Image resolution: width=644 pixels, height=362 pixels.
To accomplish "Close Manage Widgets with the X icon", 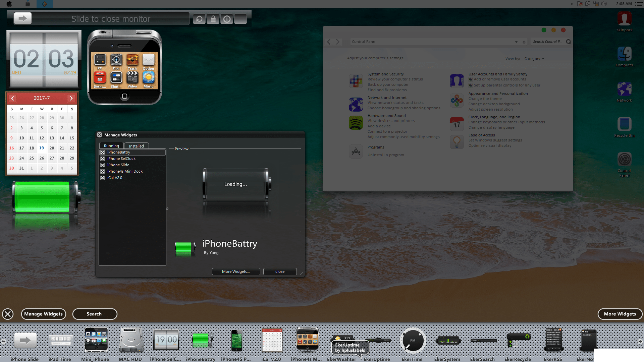I will click(x=99, y=135).
